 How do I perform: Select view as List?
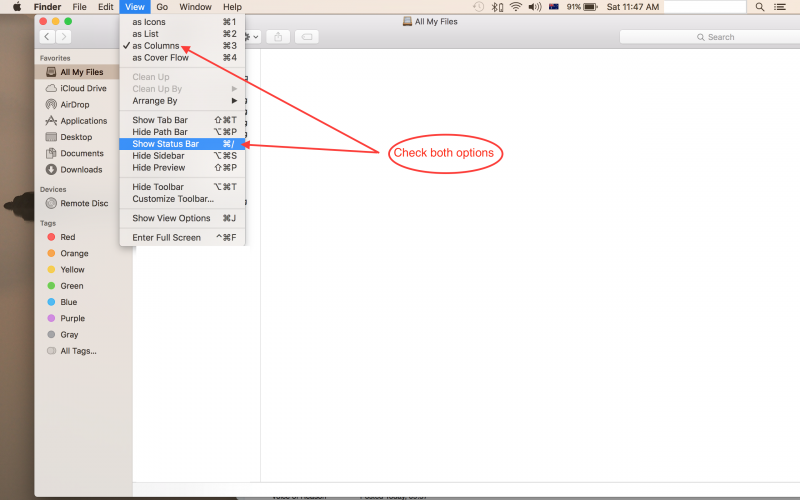[x=182, y=34]
